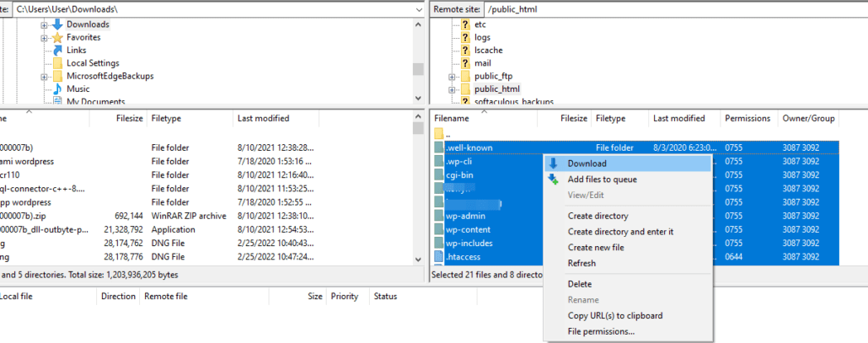Click the Download arrow icon in context menu
Image resolution: width=868 pixels, height=343 pixels.
[553, 163]
